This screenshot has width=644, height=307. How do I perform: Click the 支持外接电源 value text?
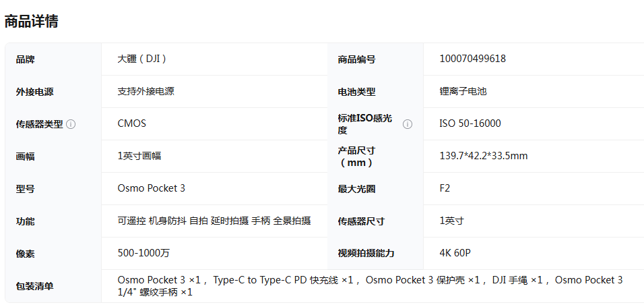(x=146, y=91)
